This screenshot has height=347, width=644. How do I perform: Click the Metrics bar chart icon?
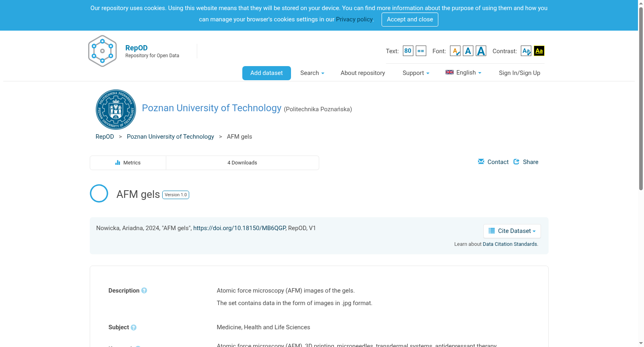[x=118, y=163]
